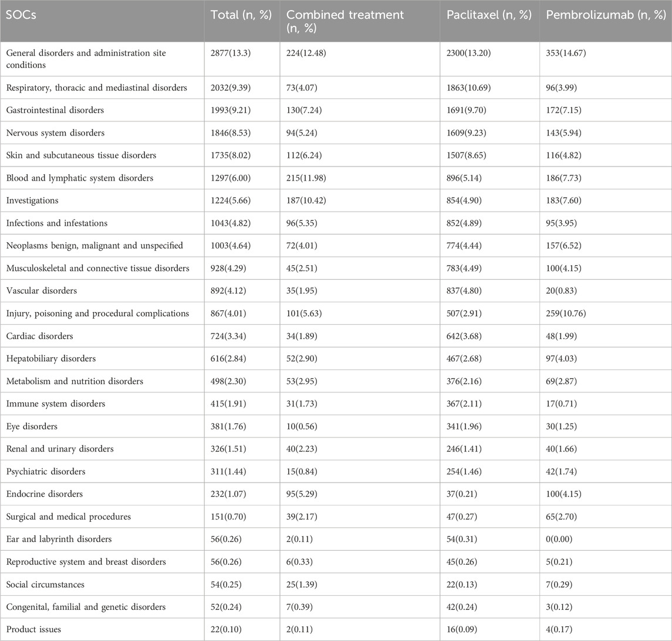Select the value 1863(10.69)
This screenshot has width=672, height=641.
click(468, 88)
